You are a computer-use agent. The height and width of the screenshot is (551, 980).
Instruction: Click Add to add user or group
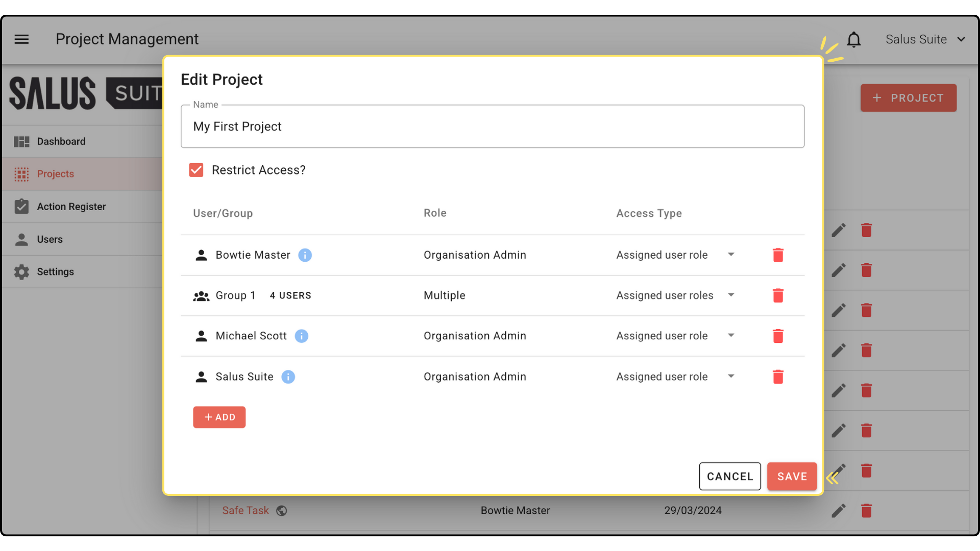(x=219, y=417)
